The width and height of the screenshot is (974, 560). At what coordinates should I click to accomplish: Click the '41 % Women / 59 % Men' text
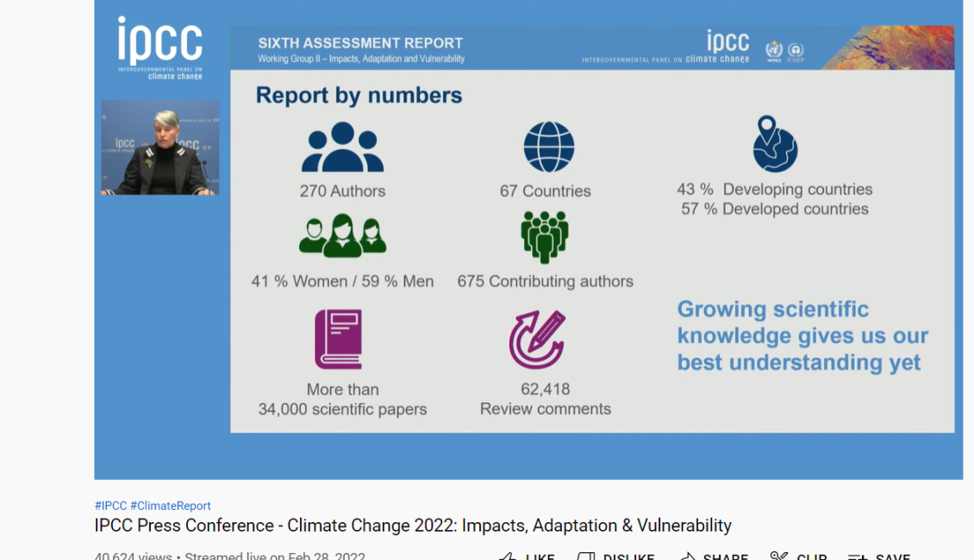[x=342, y=281]
